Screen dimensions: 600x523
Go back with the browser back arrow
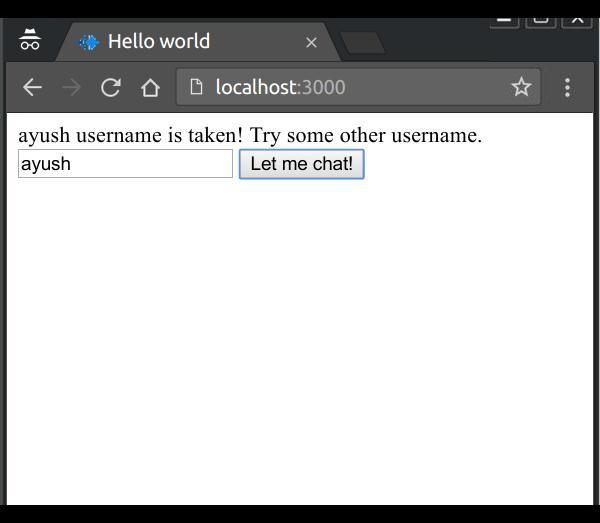[32, 87]
